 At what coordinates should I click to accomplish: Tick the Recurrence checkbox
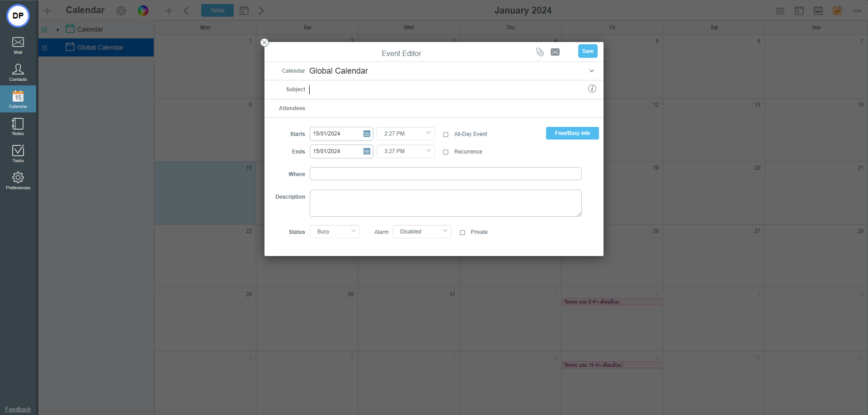pos(446,152)
